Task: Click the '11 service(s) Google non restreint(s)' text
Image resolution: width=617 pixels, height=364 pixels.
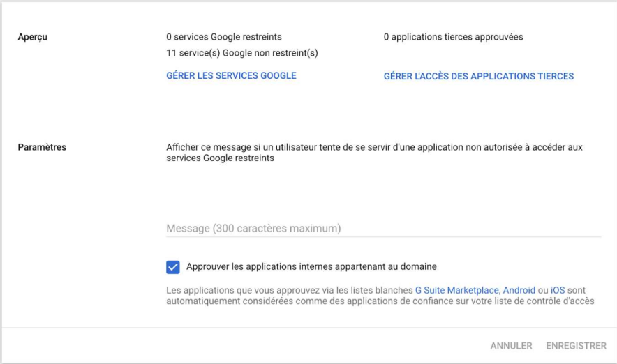Action: (241, 53)
